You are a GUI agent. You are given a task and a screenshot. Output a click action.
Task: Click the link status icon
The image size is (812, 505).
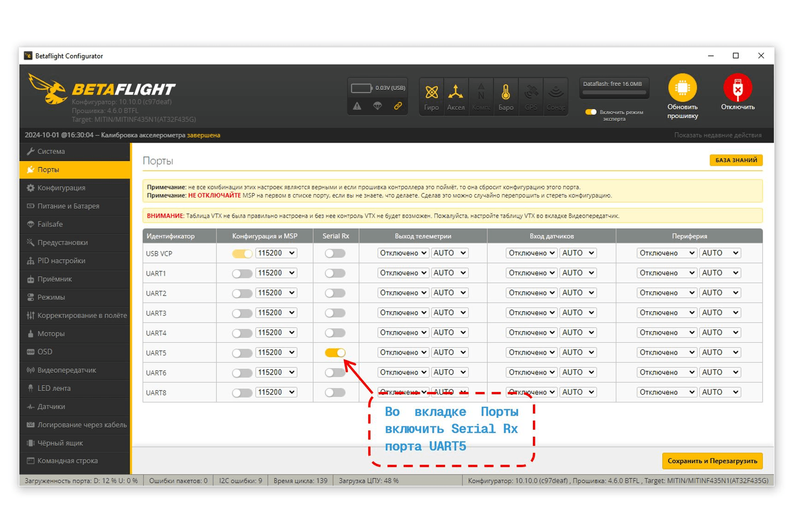pyautogui.click(x=398, y=106)
